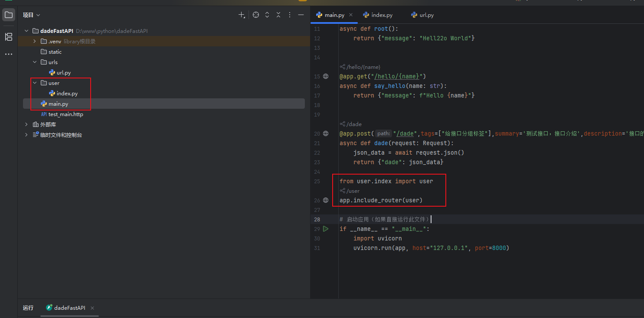644x318 pixels.
Task: Open the project panel options menu with three dots
Action: pyautogui.click(x=290, y=15)
